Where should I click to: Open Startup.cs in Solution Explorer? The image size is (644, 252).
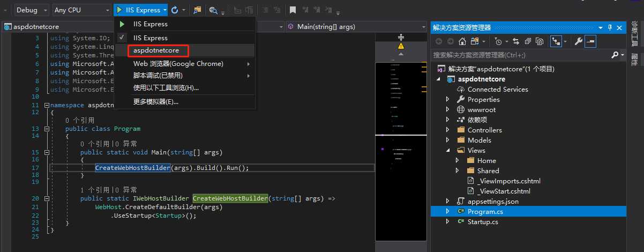(x=482, y=222)
